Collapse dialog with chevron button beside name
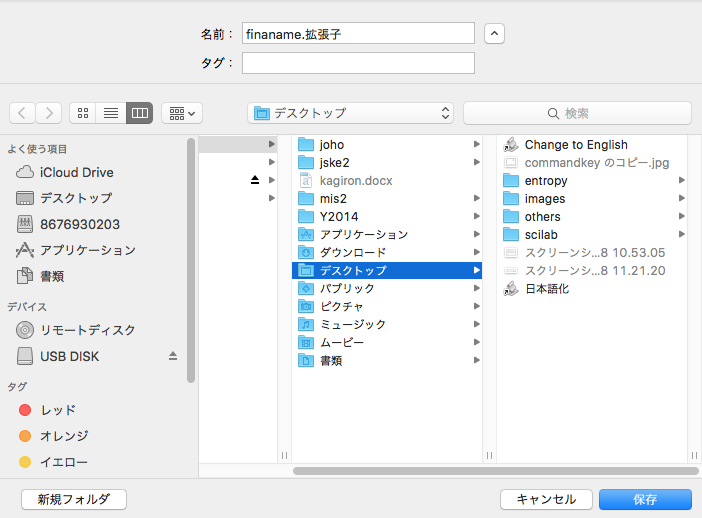Screen dimensions: 702x518 (494, 34)
